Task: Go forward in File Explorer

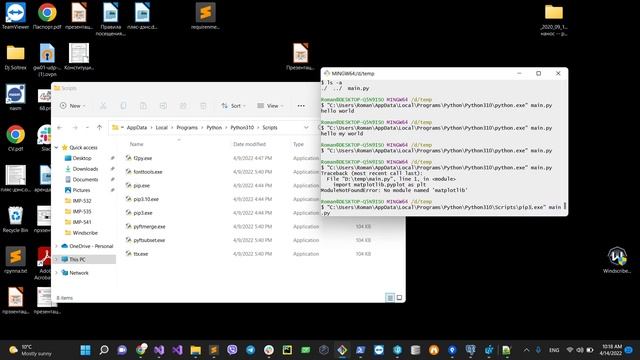Action: pos(75,128)
